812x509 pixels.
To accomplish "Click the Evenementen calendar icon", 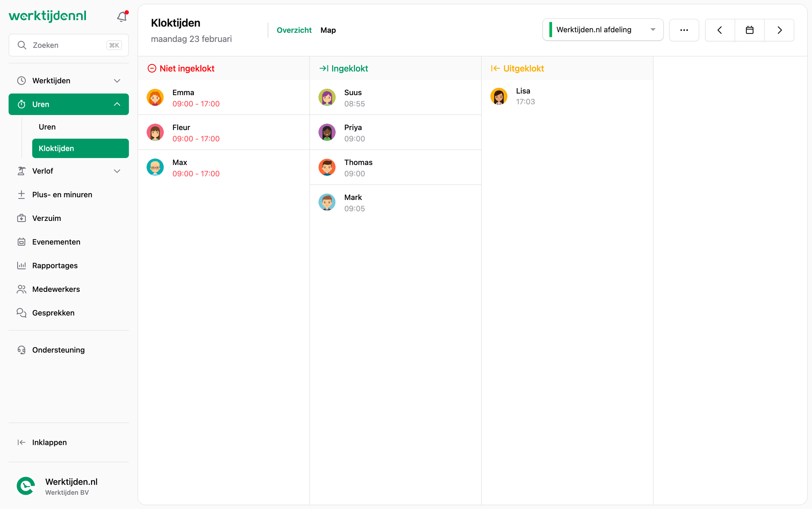I will pyautogui.click(x=21, y=241).
